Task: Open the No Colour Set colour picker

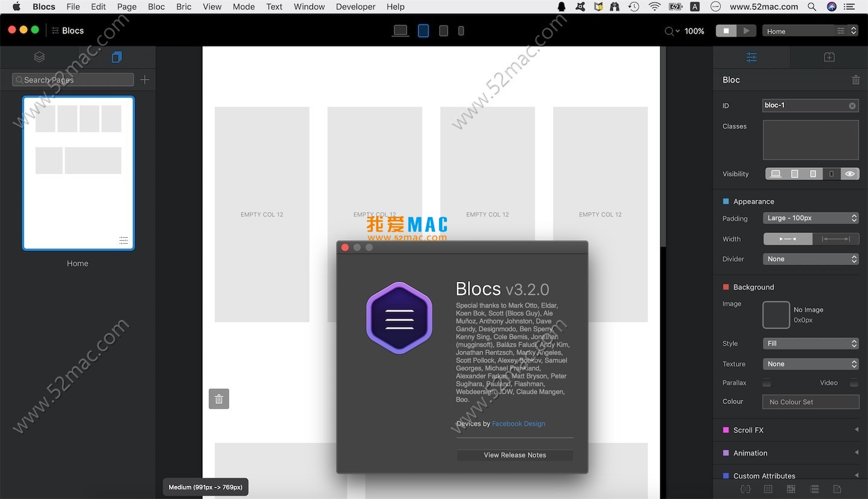Action: coord(811,402)
